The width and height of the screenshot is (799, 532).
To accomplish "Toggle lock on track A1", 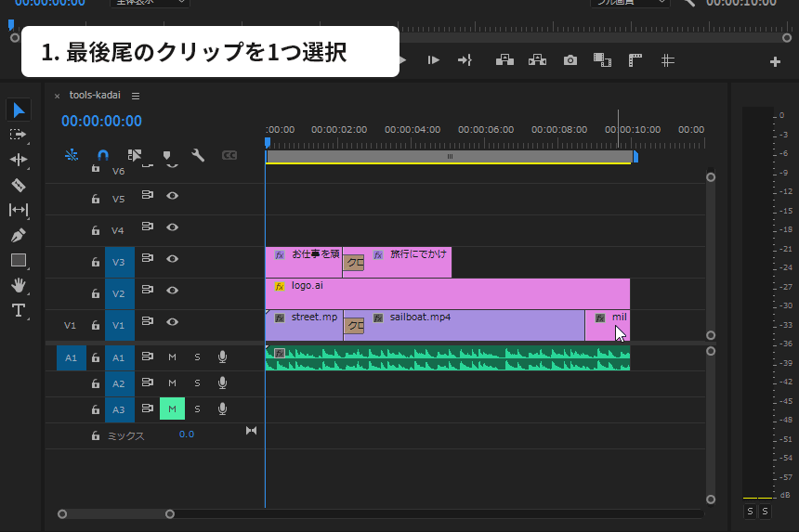I will [x=96, y=357].
